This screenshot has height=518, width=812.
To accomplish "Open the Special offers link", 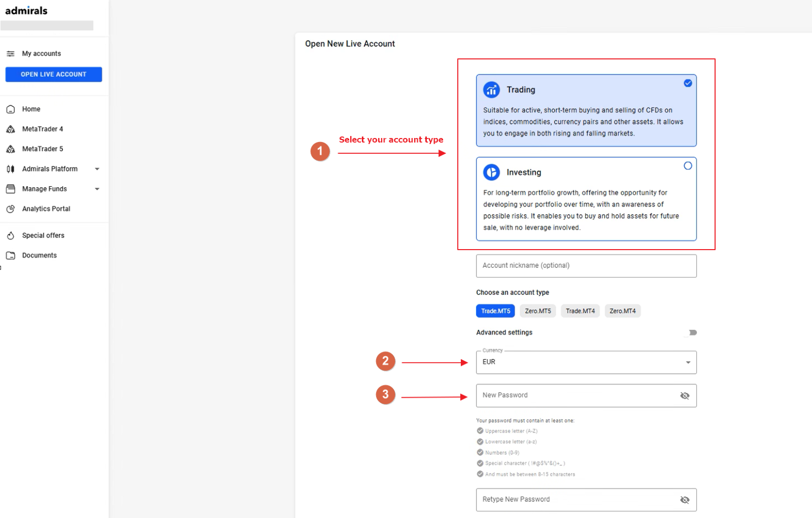I will (x=43, y=235).
